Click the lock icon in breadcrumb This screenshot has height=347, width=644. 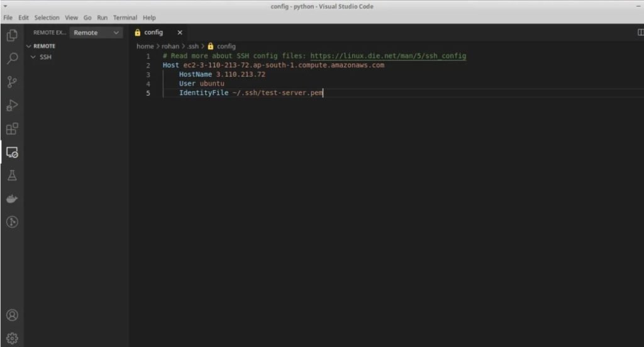(210, 46)
